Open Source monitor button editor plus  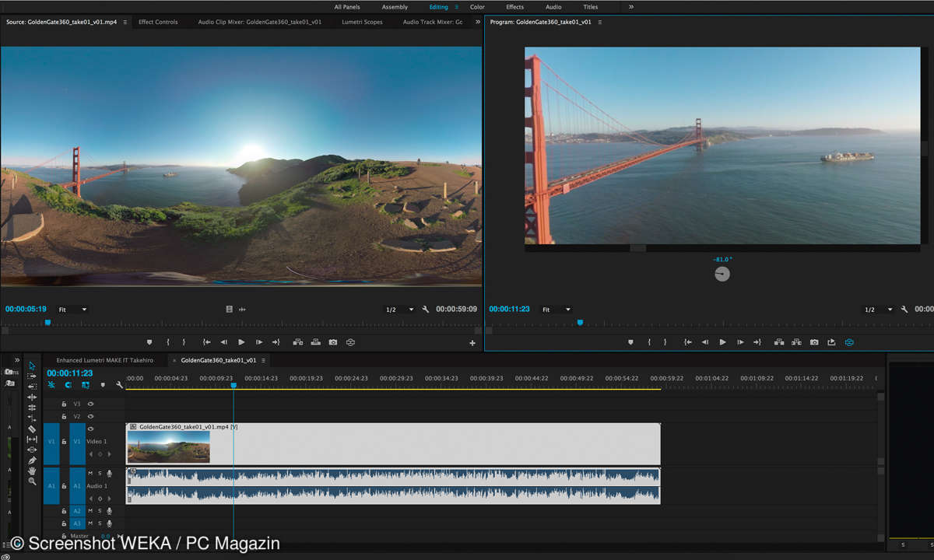pos(472,343)
